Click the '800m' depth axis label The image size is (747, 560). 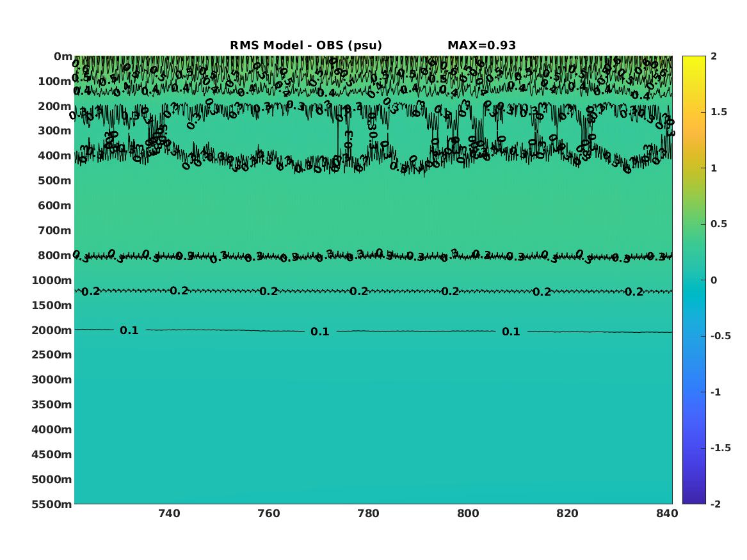click(x=55, y=256)
